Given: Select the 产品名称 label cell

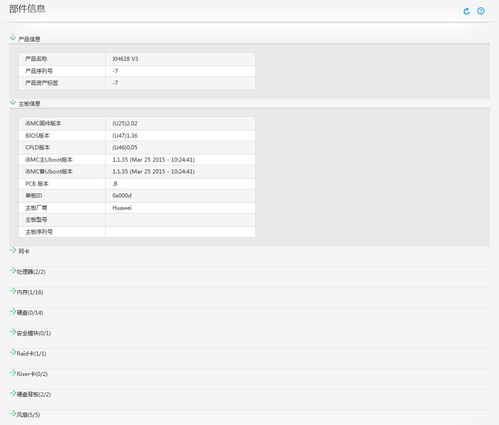Looking at the screenshot, I should point(62,59).
